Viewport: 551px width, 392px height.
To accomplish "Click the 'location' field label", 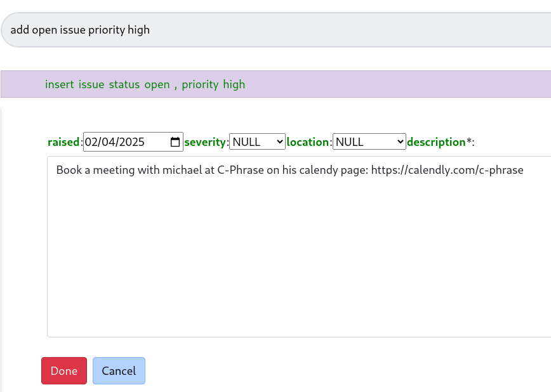I will click(308, 142).
